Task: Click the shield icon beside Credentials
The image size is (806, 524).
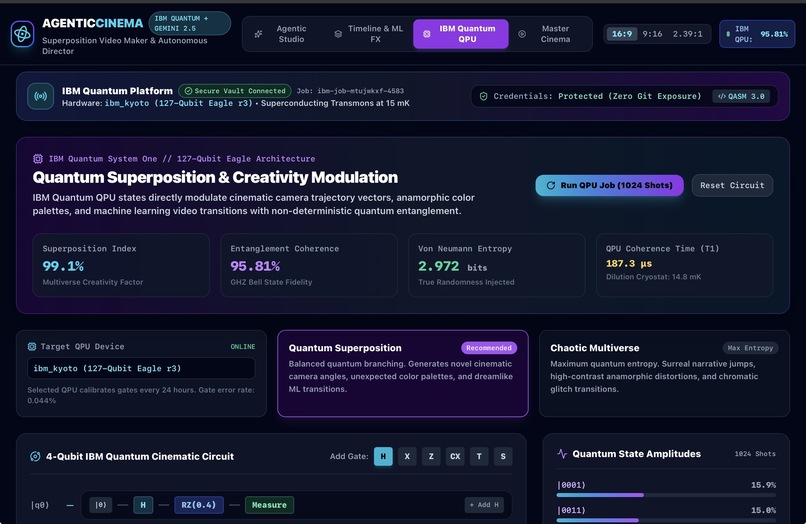Action: pos(483,96)
